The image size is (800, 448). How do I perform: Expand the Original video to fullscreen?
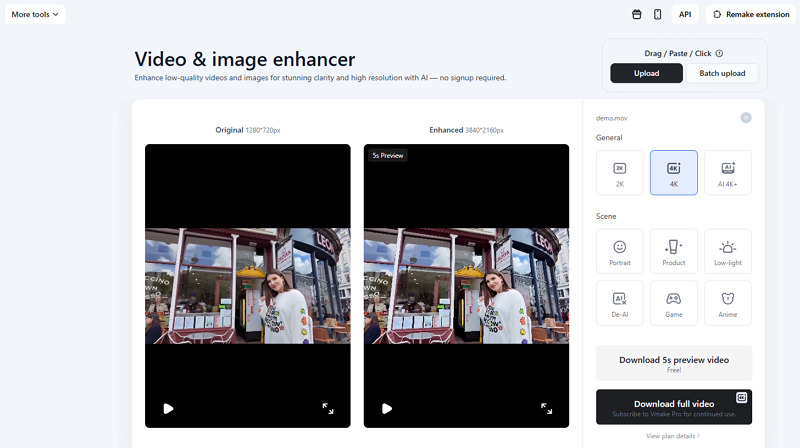tap(328, 408)
